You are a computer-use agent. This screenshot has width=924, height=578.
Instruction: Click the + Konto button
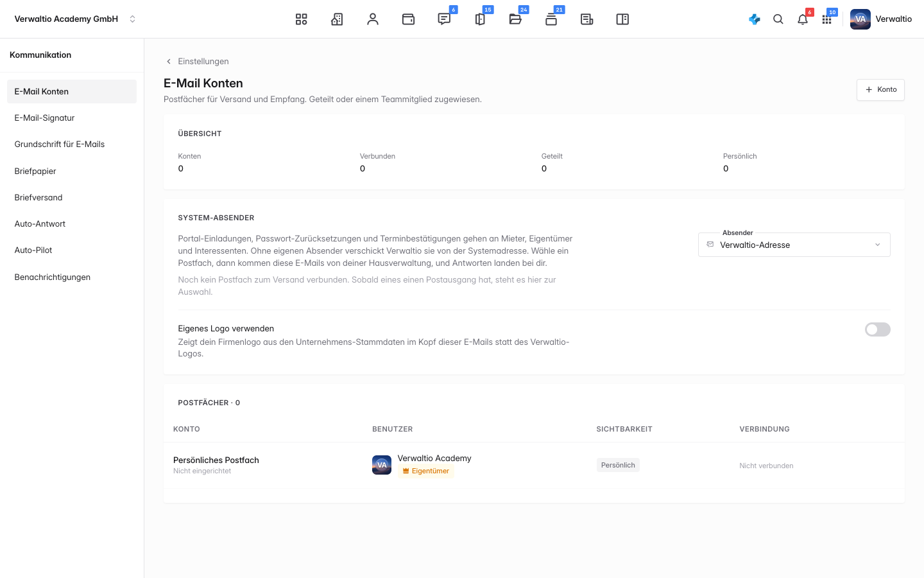(880, 90)
